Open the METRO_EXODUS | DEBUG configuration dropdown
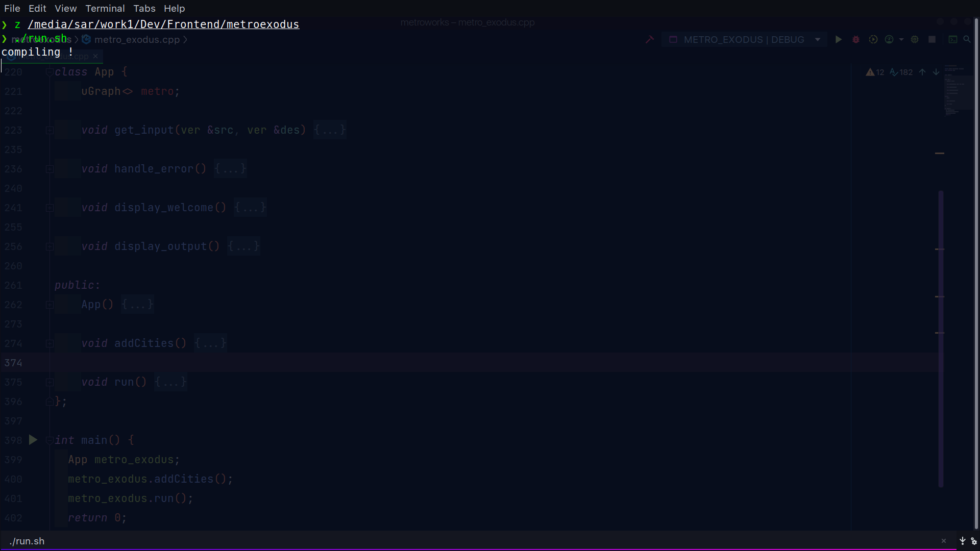This screenshot has width=980, height=551. pyautogui.click(x=744, y=40)
